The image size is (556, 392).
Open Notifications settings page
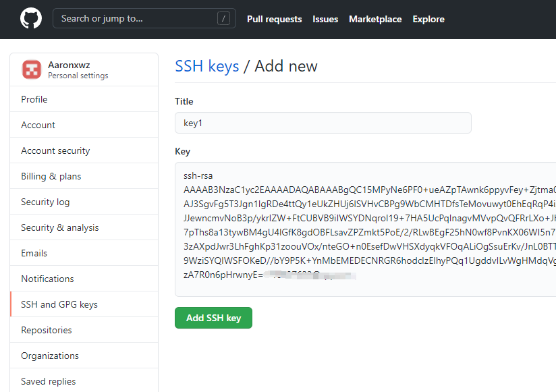[x=47, y=279]
